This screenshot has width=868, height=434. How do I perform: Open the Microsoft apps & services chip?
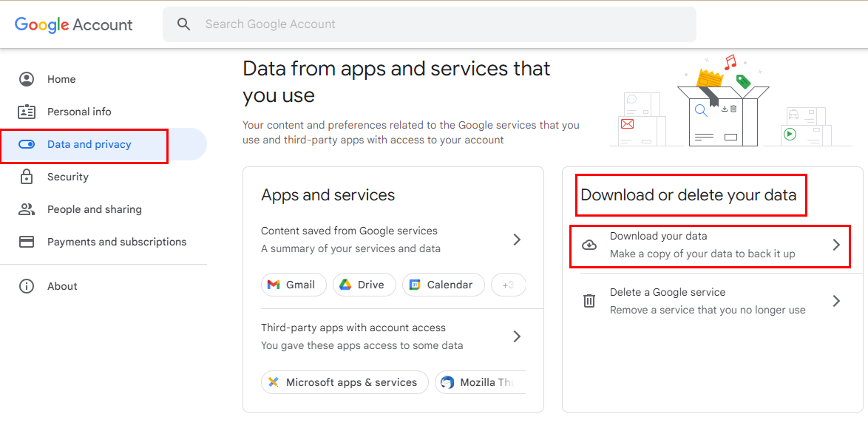pos(345,382)
